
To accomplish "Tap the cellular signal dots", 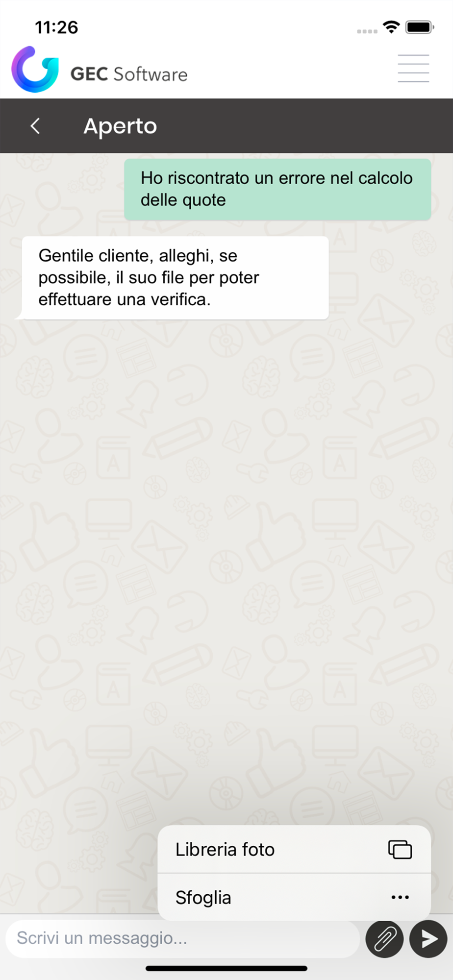I will pos(367,31).
